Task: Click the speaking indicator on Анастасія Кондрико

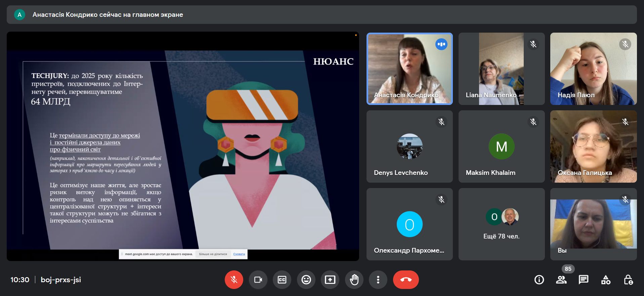Action: coord(441,44)
